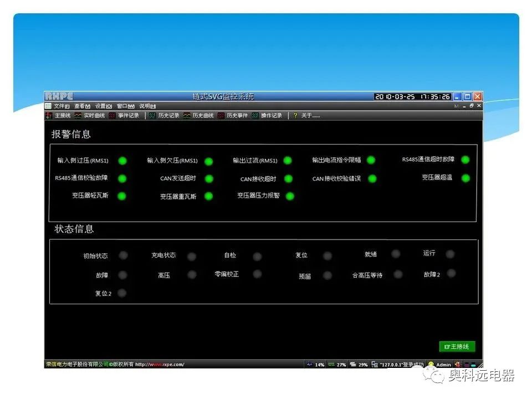Click the 输入侧过压(RMS1) green indicator
This screenshot has height=399, width=532.
122,161
